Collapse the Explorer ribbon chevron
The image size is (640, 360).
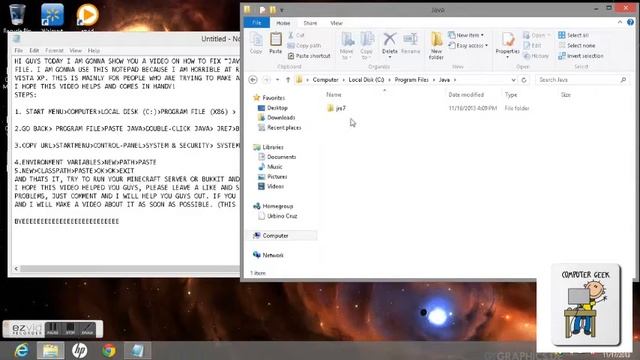(620, 23)
